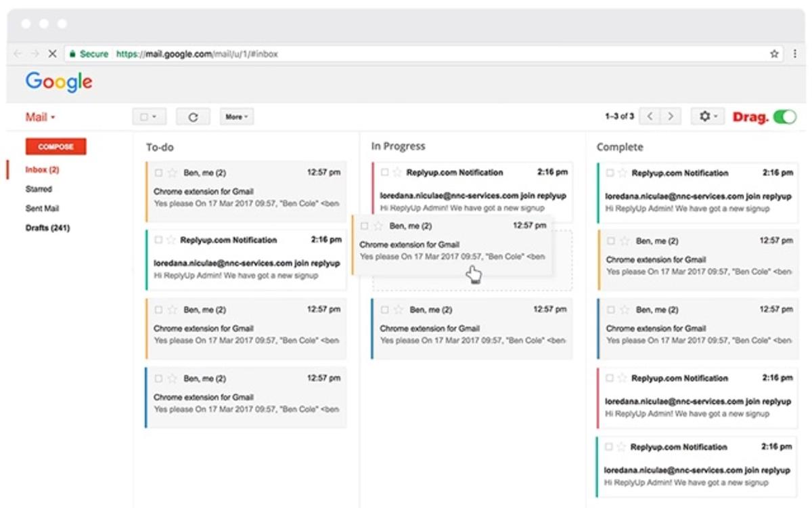The height and width of the screenshot is (508, 812).
Task: Open the Starred folder
Action: 39,189
